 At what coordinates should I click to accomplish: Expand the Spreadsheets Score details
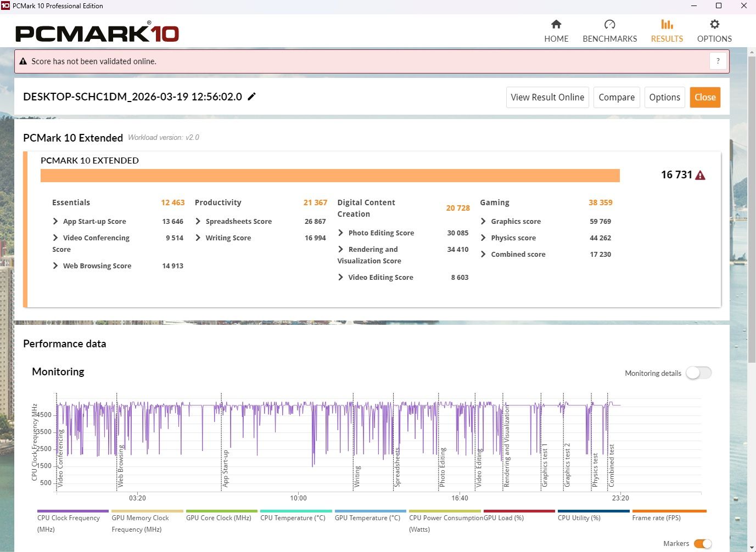pos(198,221)
